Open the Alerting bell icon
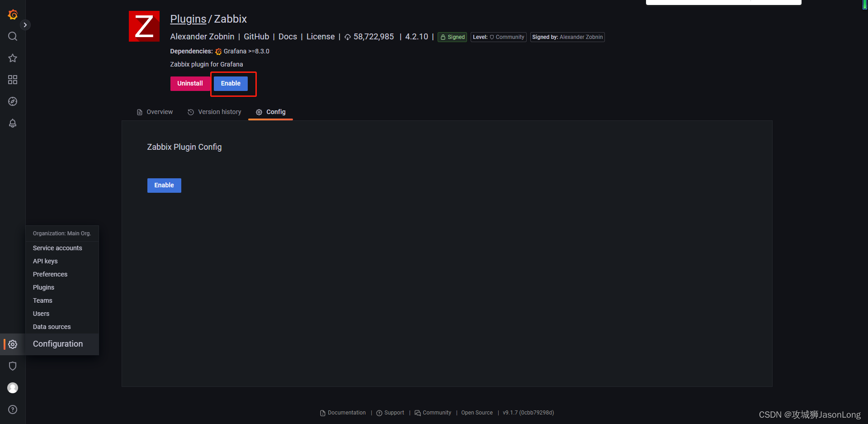 pos(13,123)
